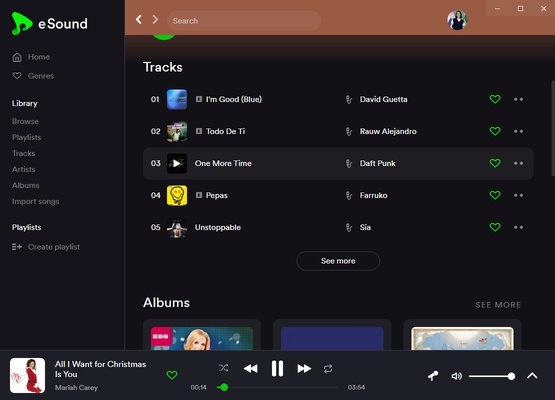Viewport: 555px width, 400px height.
Task: Toggle heart for Unstoppable track
Action: pos(495,227)
